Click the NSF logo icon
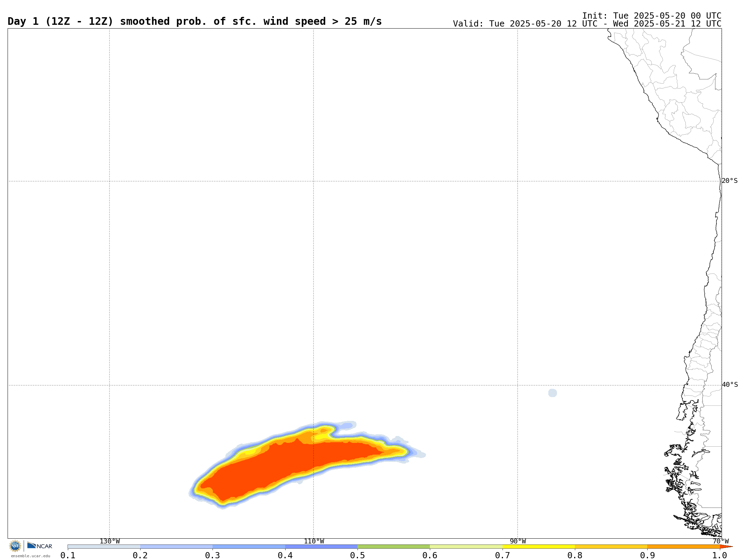The width and height of the screenshot is (744, 560). click(15, 546)
